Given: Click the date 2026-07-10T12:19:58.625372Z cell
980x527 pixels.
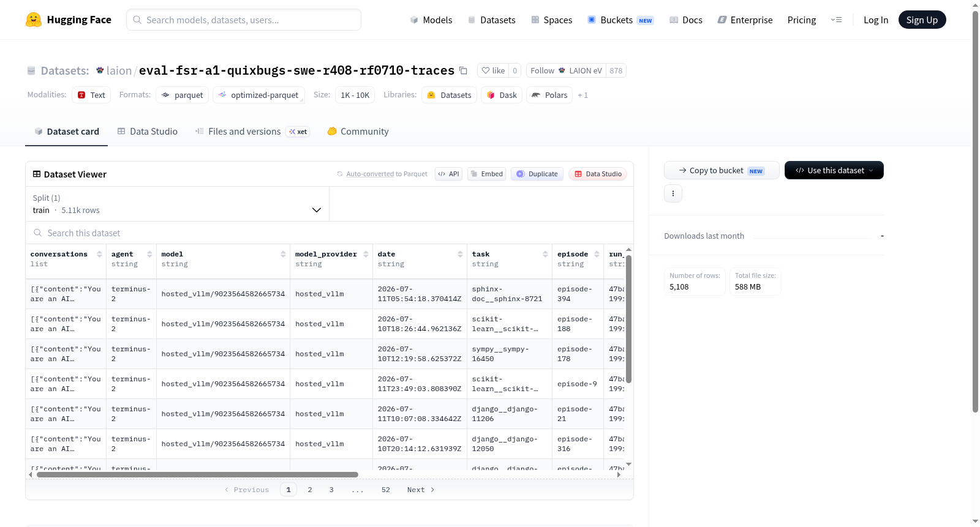Looking at the screenshot, I should [x=420, y=354].
